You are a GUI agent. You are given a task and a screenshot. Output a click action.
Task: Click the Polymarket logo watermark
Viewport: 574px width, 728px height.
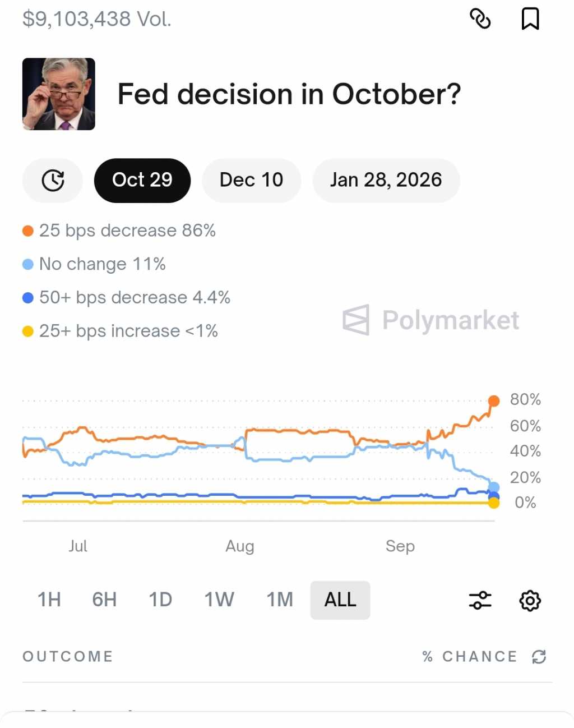(x=430, y=320)
